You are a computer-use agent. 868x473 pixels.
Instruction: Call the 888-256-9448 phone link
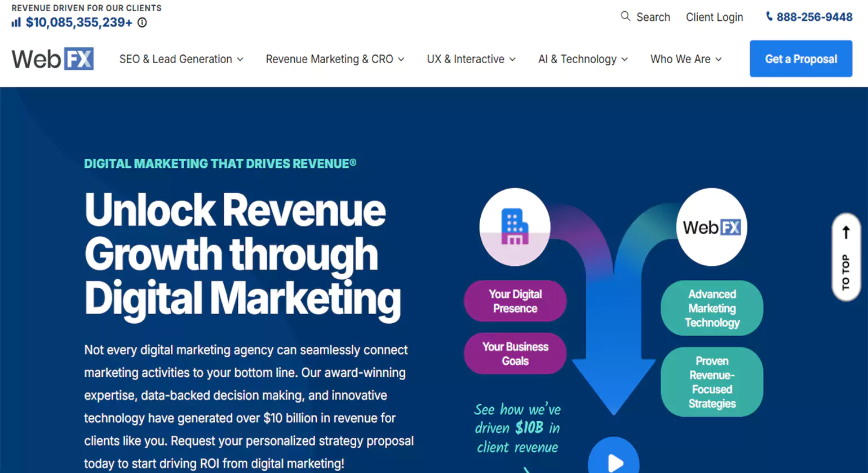pyautogui.click(x=814, y=17)
